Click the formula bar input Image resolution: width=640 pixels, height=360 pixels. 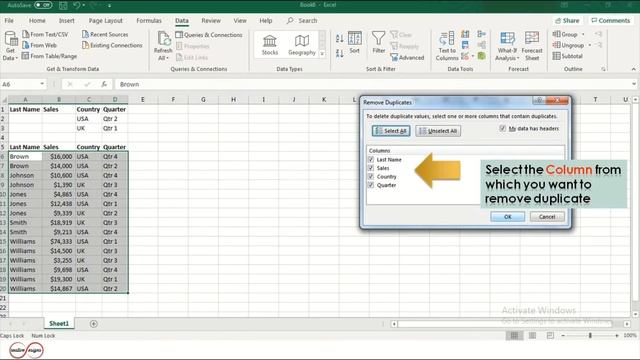[373, 84]
